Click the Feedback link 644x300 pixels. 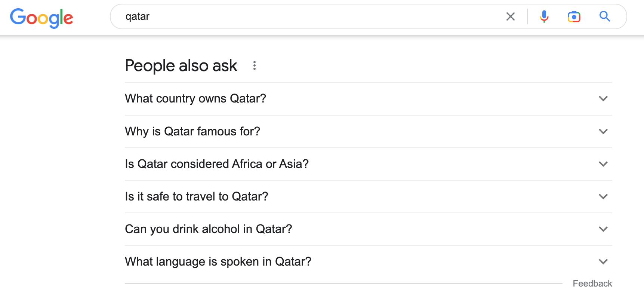[592, 284]
